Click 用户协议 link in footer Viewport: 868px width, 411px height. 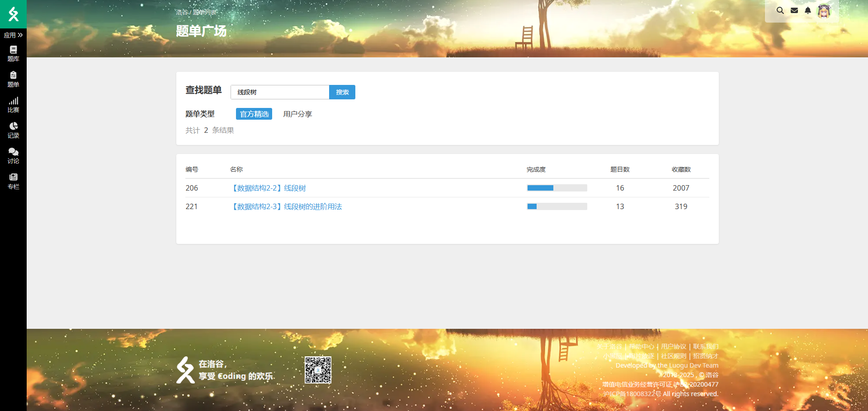coord(674,346)
